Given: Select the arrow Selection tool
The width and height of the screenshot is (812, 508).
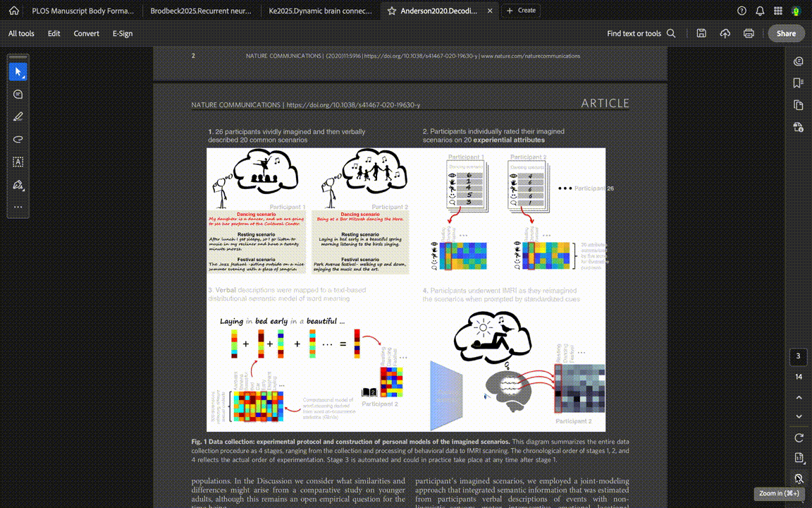Looking at the screenshot, I should [18, 71].
